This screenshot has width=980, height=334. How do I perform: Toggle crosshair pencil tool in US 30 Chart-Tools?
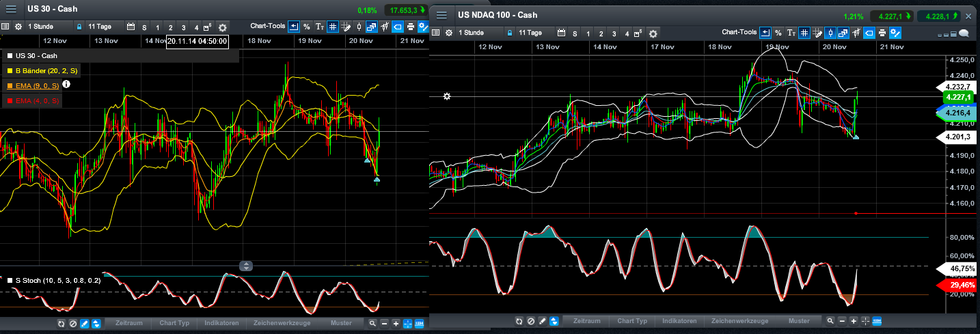pyautogui.click(x=345, y=27)
